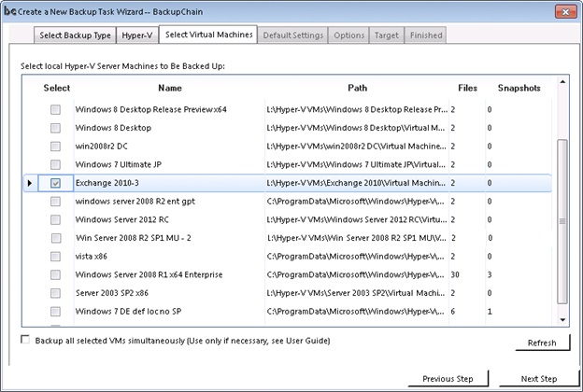
Task: Open the Default Settings tab
Action: (x=293, y=35)
